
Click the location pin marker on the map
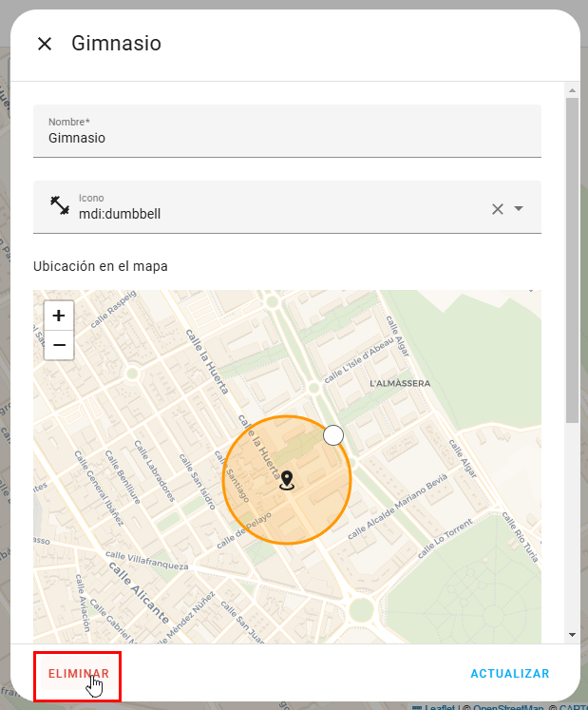click(x=287, y=481)
